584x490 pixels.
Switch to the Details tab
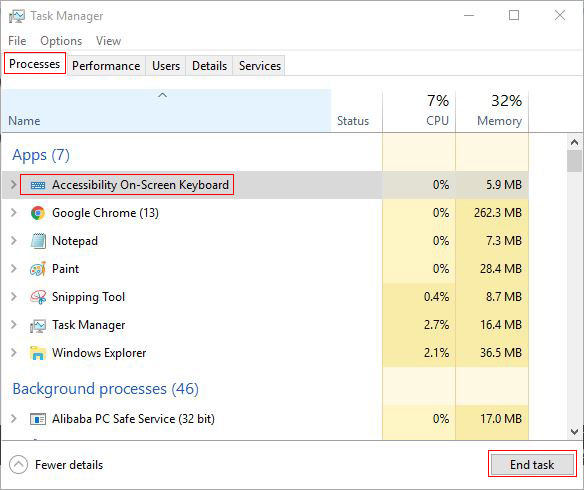point(209,66)
